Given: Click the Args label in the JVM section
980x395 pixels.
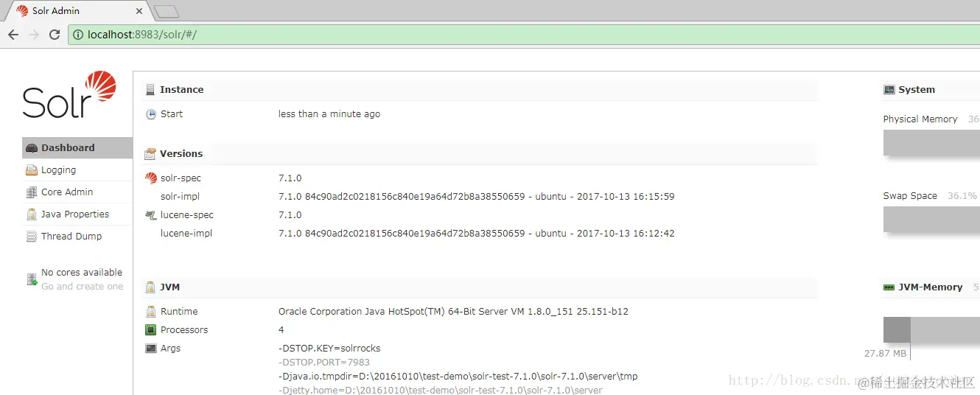Looking at the screenshot, I should coord(170,349).
